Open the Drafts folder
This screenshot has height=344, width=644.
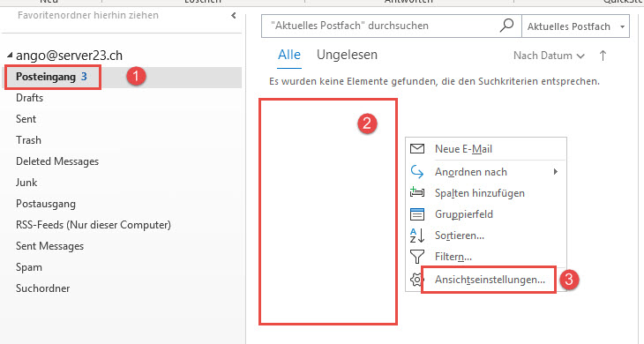point(29,98)
